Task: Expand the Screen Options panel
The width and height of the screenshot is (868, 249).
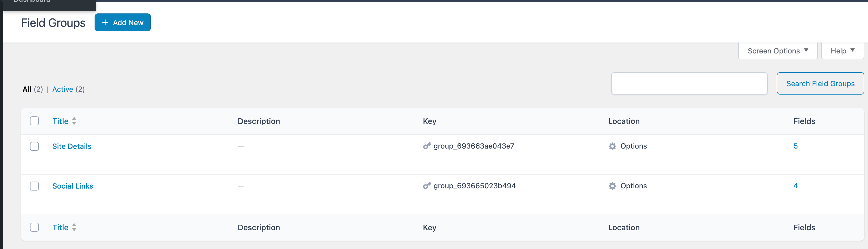Action: (777, 51)
